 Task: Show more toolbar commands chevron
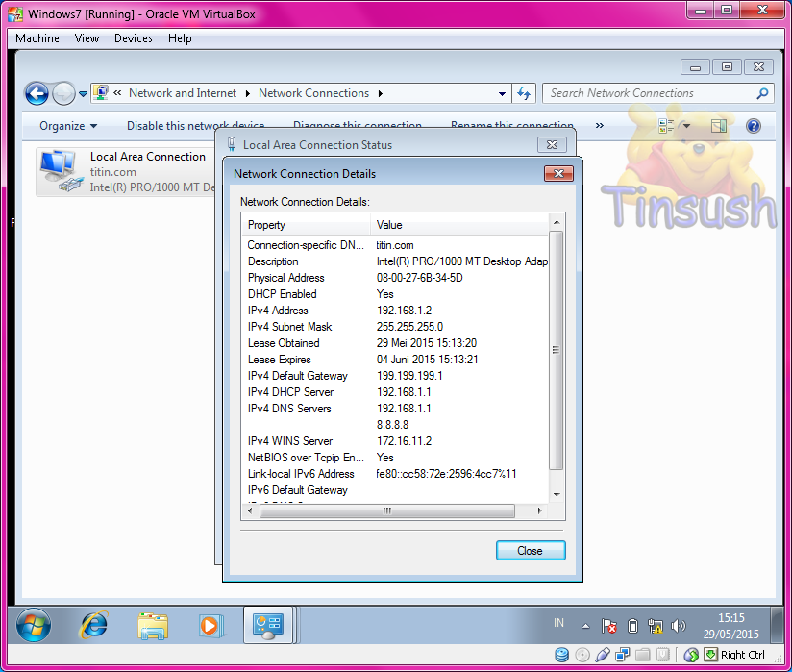600,125
